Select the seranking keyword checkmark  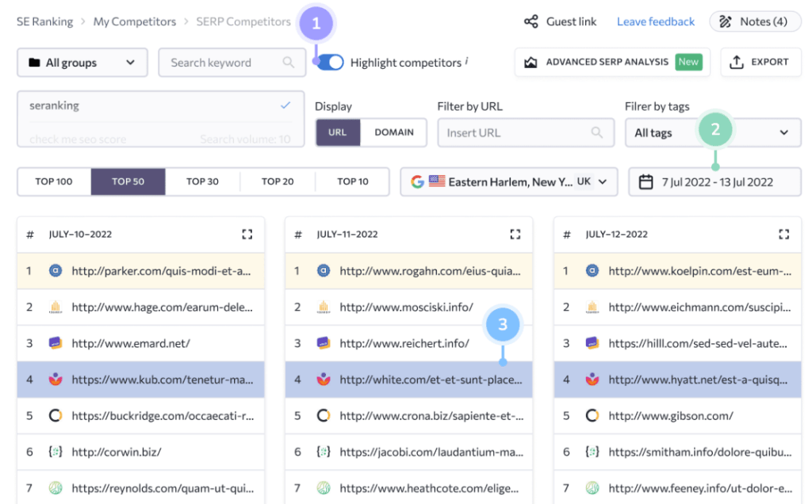click(x=285, y=105)
